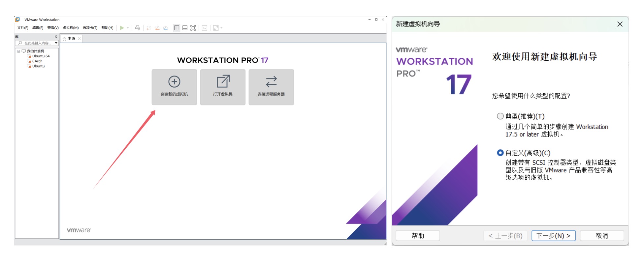Click the console view toolbar icon
Viewport: 644px width, 269px height.
click(205, 28)
